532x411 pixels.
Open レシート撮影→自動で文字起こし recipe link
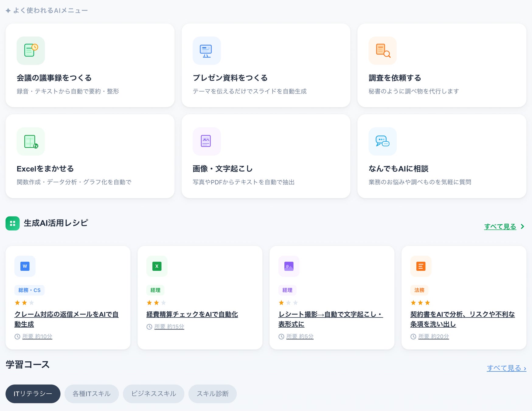click(x=331, y=319)
